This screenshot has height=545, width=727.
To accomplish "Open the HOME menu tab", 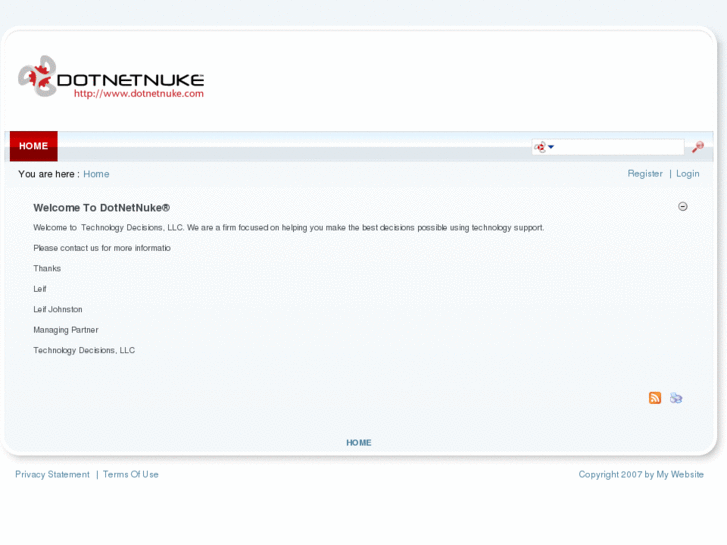I will point(33,146).
